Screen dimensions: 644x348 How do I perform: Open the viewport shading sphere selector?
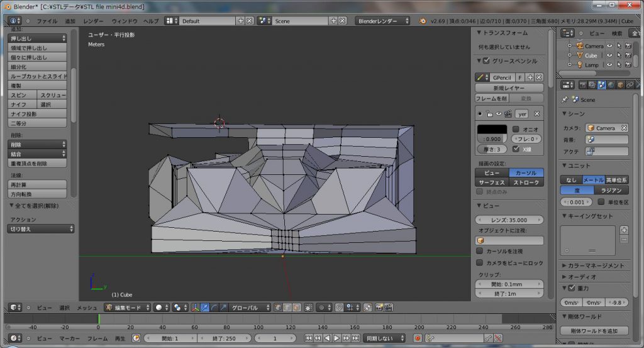click(162, 307)
